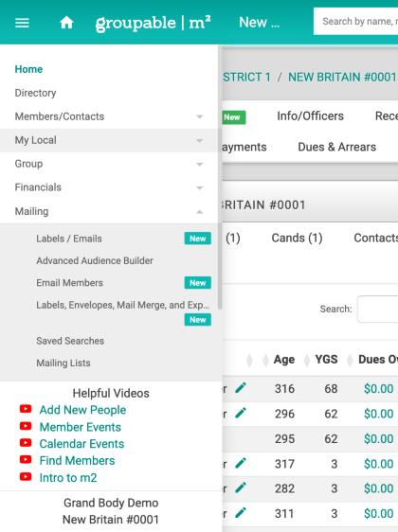Image resolution: width=398 pixels, height=532 pixels.
Task: Click $0.00 dues in age 282 row
Action: tap(379, 488)
